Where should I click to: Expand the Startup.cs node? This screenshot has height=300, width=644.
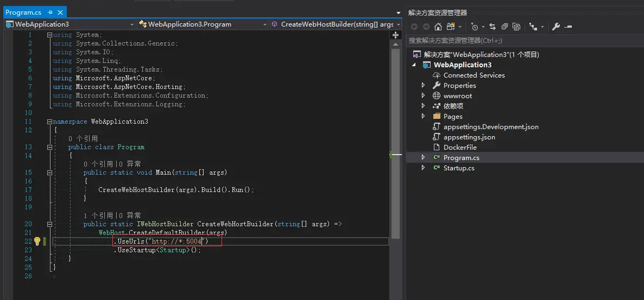(424, 168)
